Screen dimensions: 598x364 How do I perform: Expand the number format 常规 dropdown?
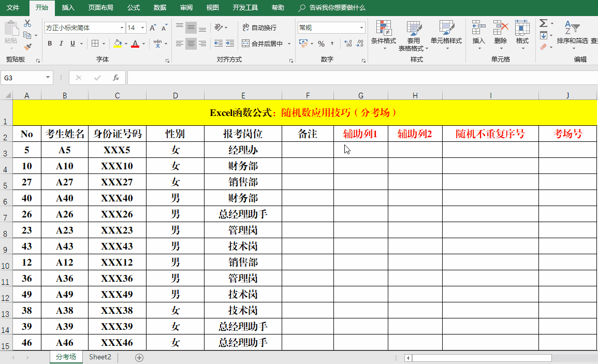tap(361, 28)
